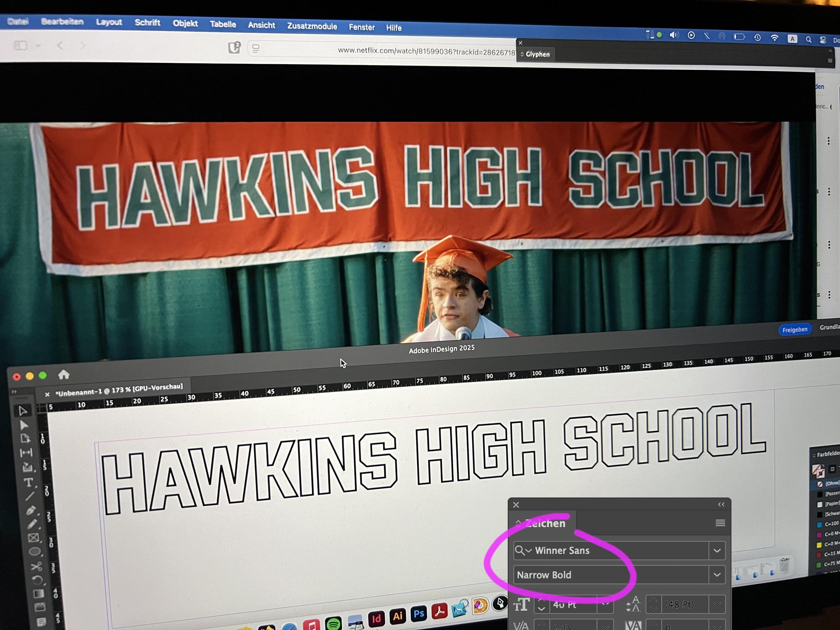Click the blue Freigeben button
Image resolution: width=840 pixels, height=630 pixels.
click(x=795, y=330)
